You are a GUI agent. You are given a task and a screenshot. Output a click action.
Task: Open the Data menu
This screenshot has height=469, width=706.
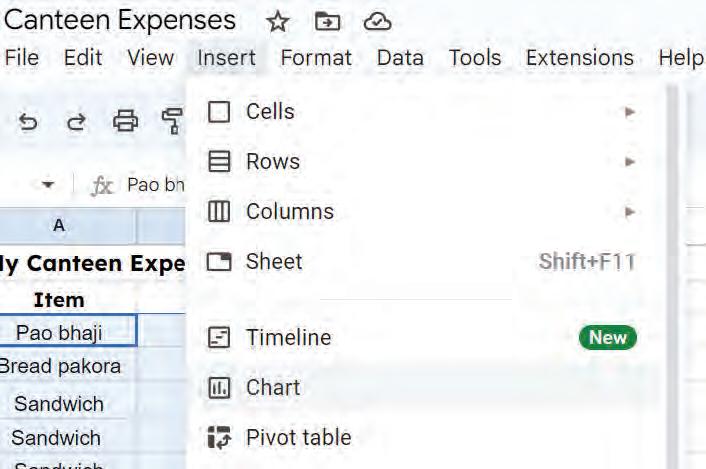click(400, 58)
